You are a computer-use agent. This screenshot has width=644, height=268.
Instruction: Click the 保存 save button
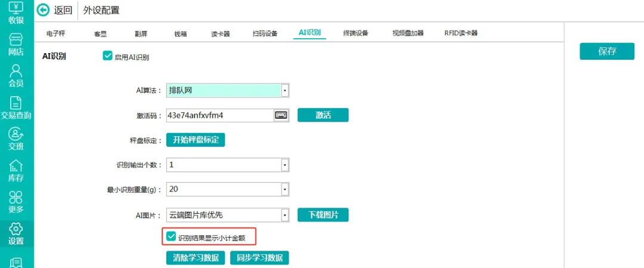pos(607,51)
